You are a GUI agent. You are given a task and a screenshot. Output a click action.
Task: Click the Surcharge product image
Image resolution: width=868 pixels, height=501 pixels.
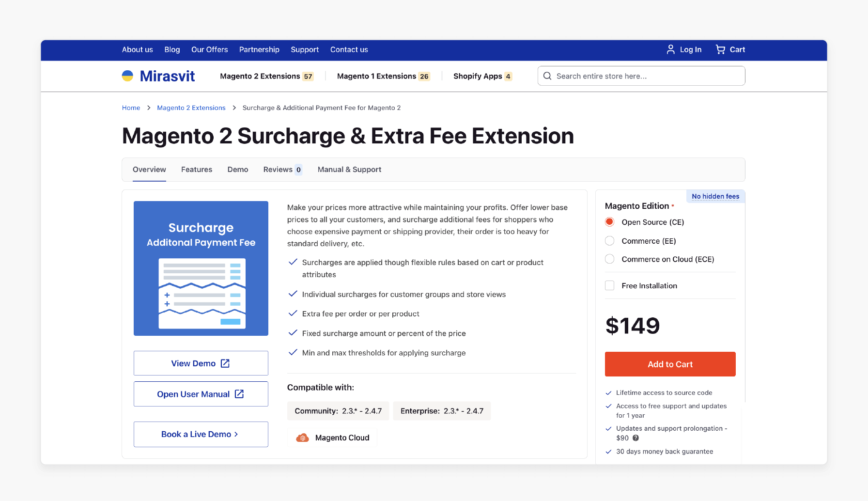click(201, 268)
